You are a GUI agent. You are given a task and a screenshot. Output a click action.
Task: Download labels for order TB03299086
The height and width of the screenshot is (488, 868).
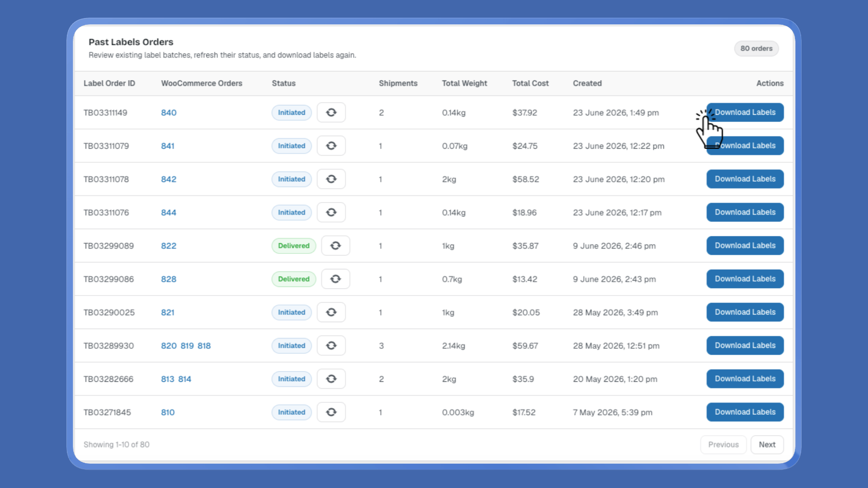(745, 279)
